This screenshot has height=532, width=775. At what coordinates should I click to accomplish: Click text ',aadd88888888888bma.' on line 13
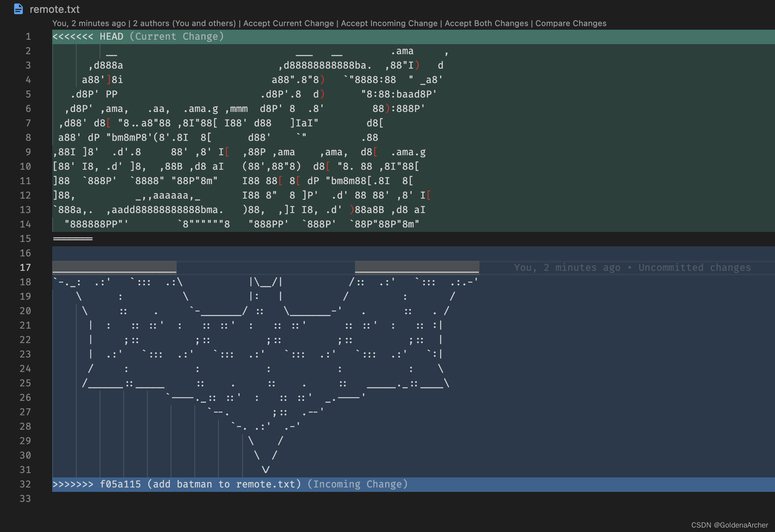point(165,210)
